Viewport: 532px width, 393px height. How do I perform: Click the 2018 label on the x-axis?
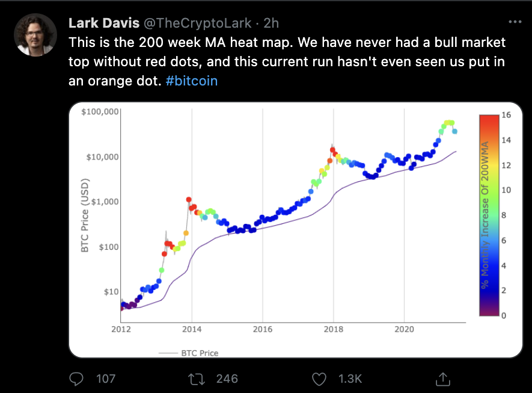[x=333, y=329]
